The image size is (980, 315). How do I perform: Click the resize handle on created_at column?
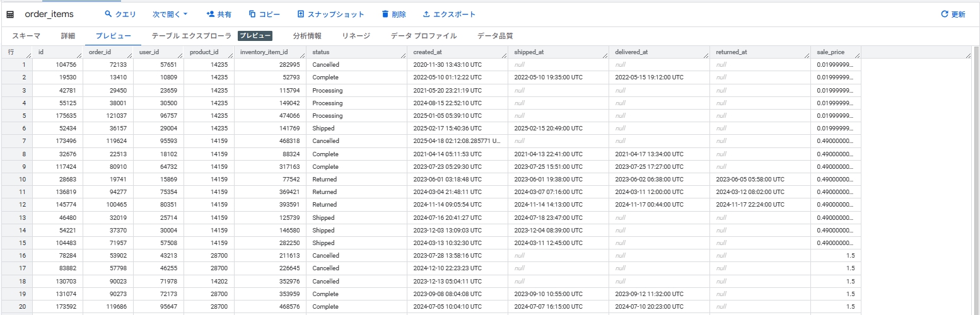504,56
